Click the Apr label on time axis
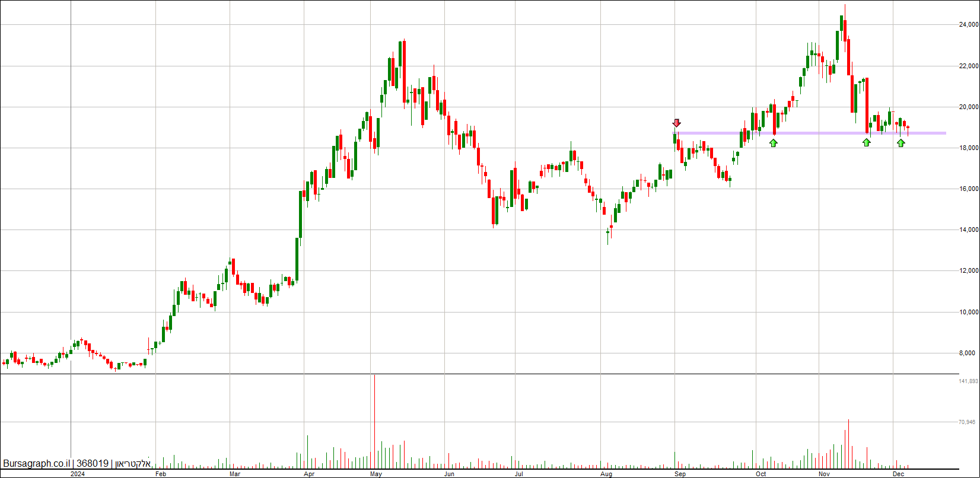The height and width of the screenshot is (478, 980). click(309, 474)
